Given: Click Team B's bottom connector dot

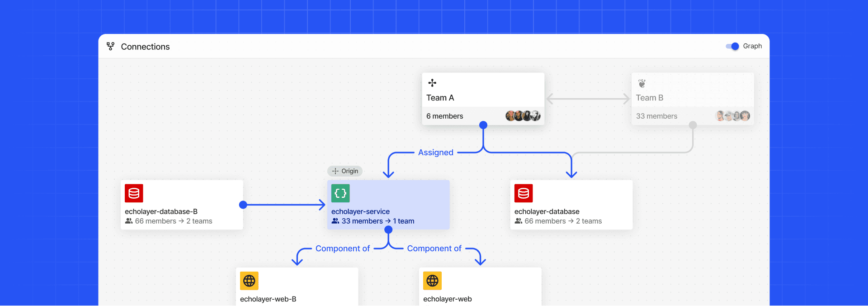Looking at the screenshot, I should [693, 125].
